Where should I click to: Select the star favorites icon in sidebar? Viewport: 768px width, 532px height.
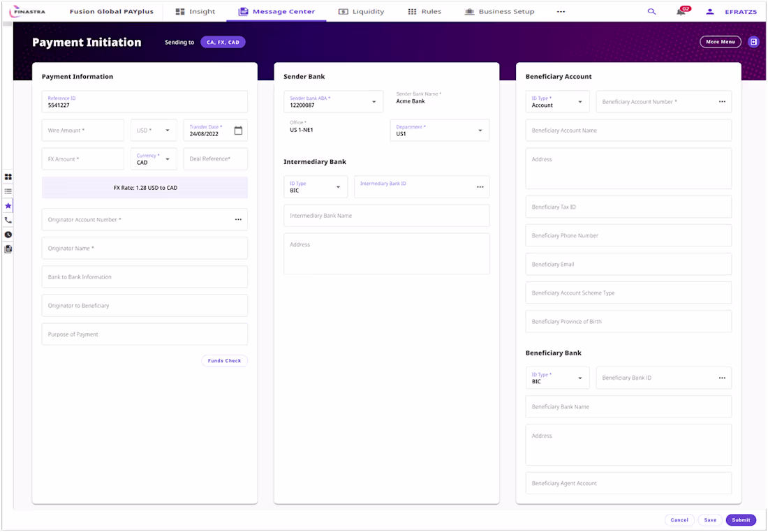click(8, 205)
